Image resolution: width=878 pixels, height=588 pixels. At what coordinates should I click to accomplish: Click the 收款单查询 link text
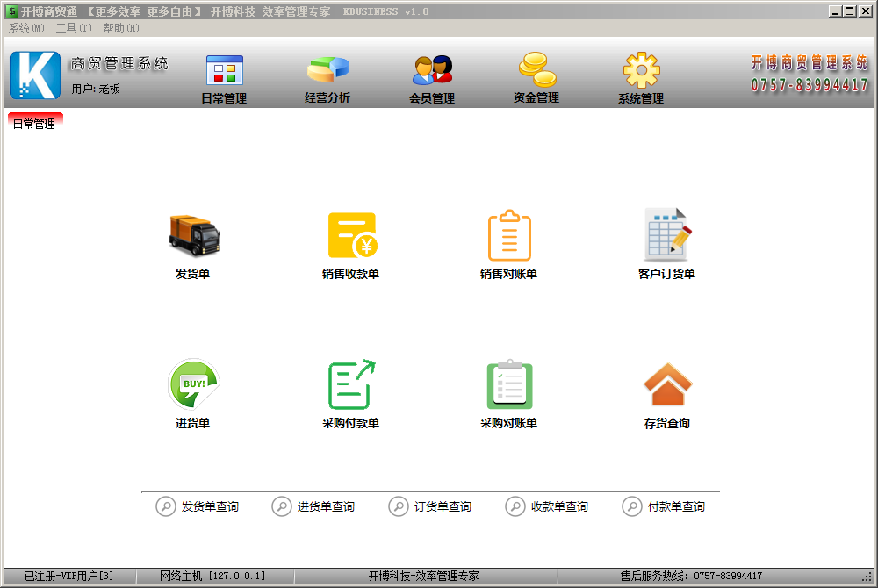point(559,507)
